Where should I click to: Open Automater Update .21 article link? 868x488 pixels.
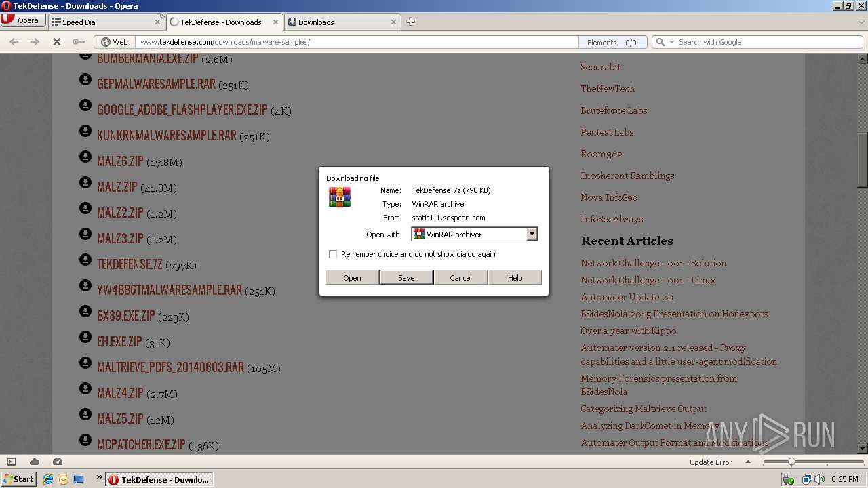pos(627,297)
